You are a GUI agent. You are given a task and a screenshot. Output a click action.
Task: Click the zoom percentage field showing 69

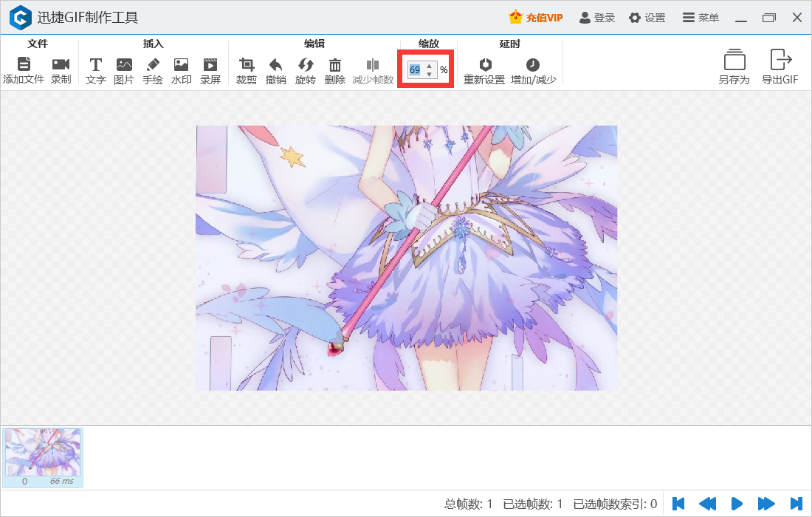pos(416,70)
